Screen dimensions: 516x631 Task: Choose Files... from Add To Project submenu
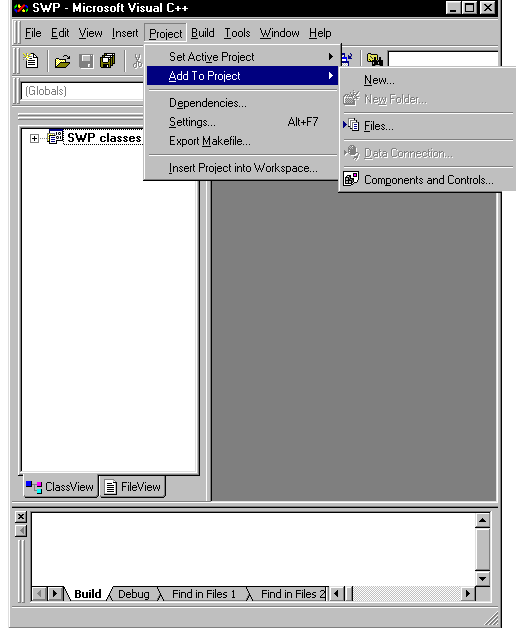427,126
